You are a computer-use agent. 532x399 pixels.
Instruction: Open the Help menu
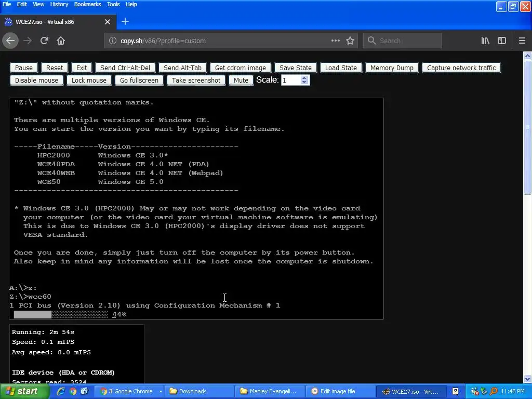(131, 4)
